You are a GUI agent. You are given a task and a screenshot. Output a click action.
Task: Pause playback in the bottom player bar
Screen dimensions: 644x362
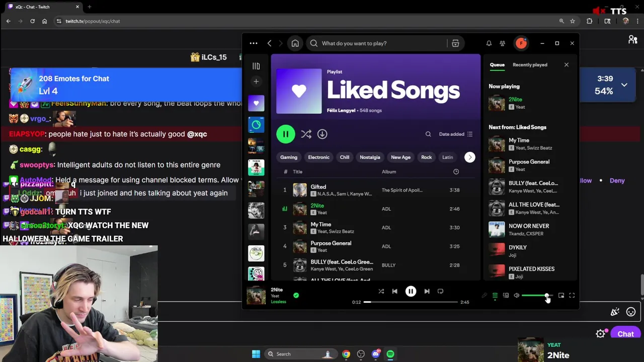tap(411, 292)
